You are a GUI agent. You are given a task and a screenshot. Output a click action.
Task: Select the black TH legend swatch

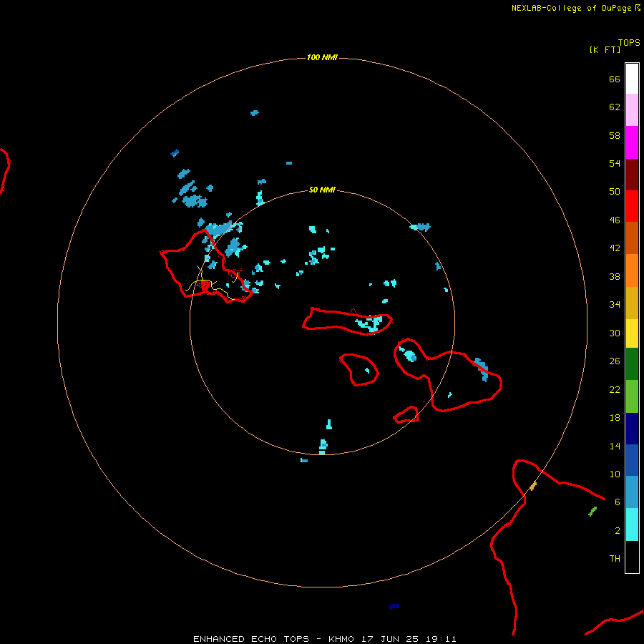coord(632,557)
